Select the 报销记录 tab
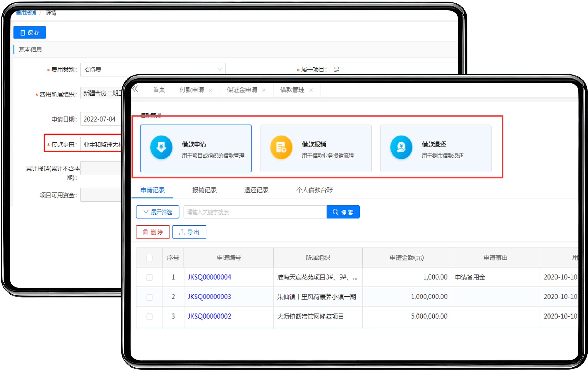This screenshot has width=588, height=371. 204,190
